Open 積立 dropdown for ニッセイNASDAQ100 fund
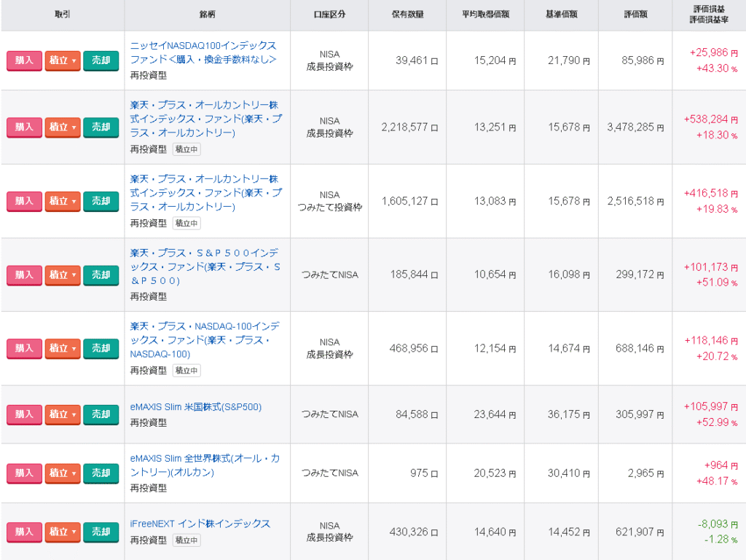 click(x=63, y=60)
